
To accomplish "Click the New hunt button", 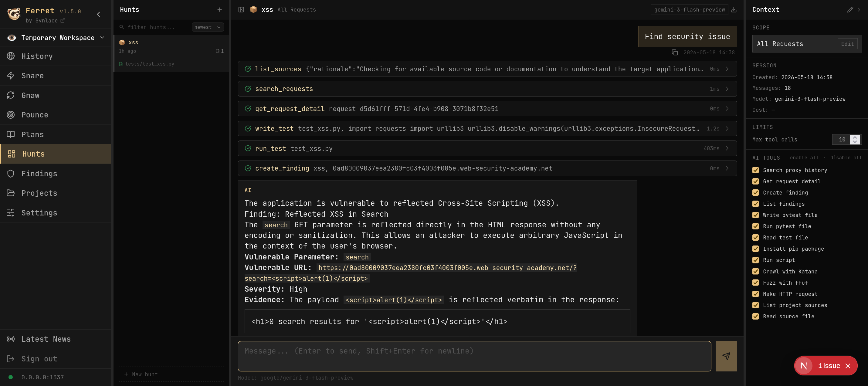I will point(171,374).
